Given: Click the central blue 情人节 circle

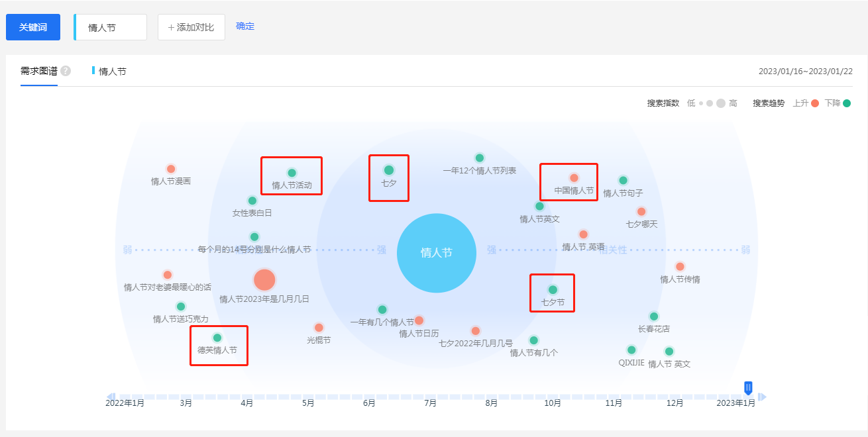Looking at the screenshot, I should click(436, 253).
